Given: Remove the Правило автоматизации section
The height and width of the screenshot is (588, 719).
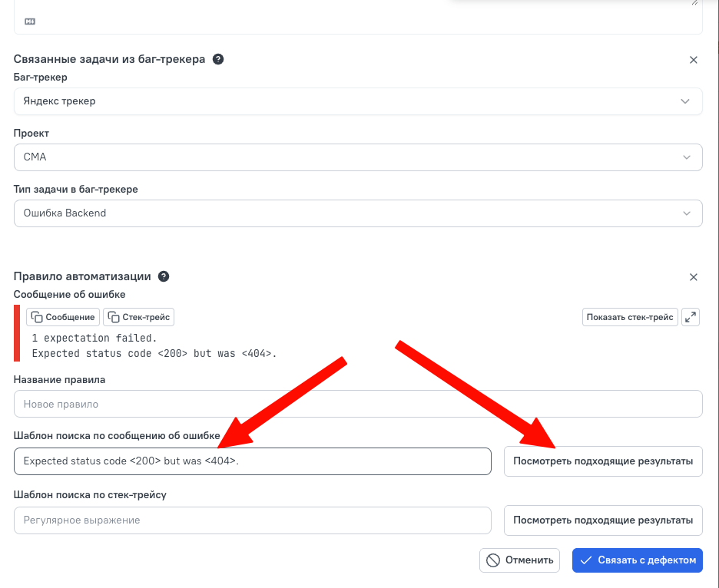Looking at the screenshot, I should pyautogui.click(x=694, y=277).
